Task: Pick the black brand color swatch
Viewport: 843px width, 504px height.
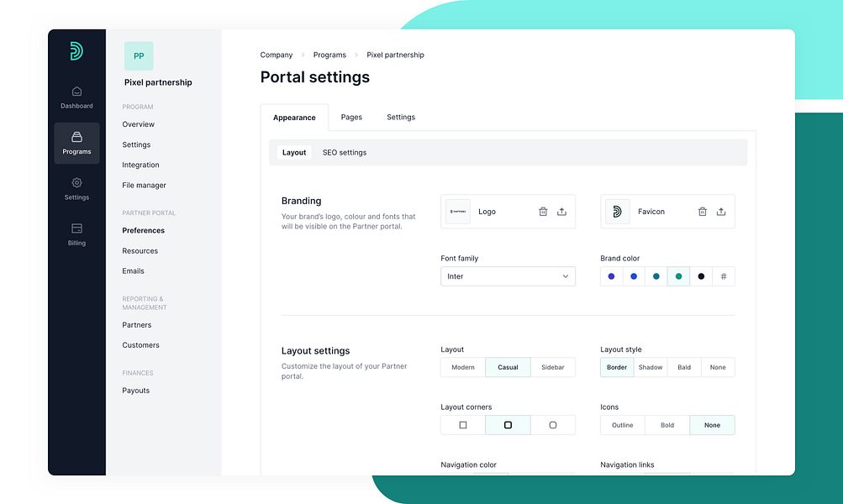Action: click(x=701, y=276)
